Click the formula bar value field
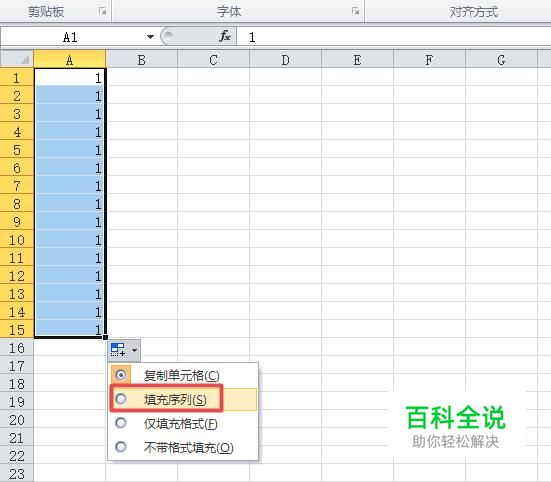 tap(394, 37)
